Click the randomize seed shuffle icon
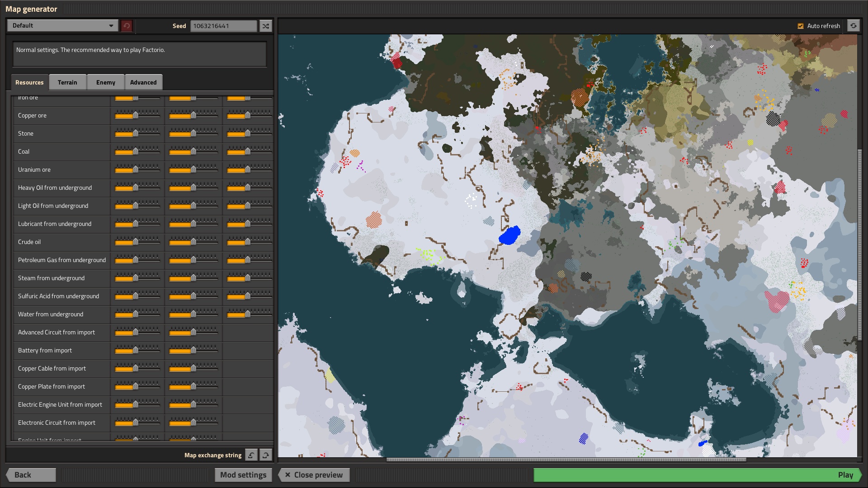 (x=266, y=26)
